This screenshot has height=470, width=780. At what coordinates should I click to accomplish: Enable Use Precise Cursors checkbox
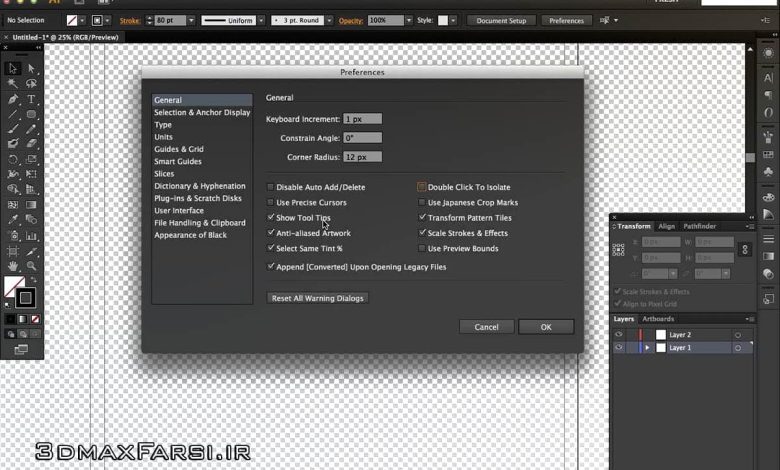[x=271, y=202]
